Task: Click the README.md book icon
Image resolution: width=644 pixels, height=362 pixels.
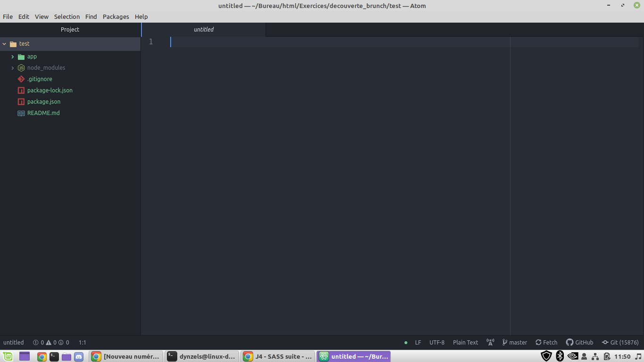Action: (21, 113)
